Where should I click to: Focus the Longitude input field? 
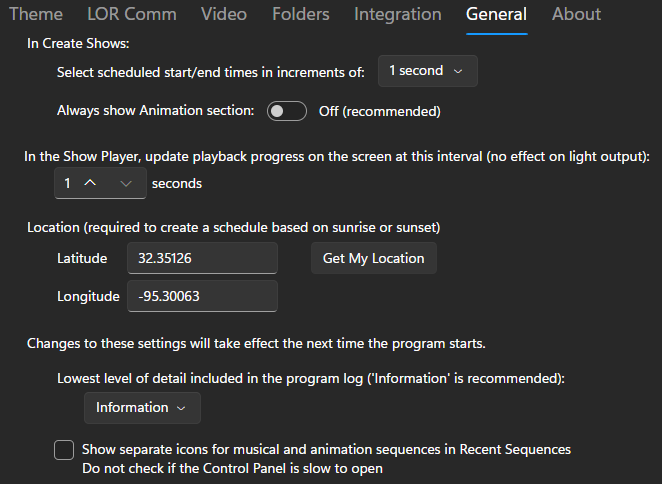coord(203,296)
